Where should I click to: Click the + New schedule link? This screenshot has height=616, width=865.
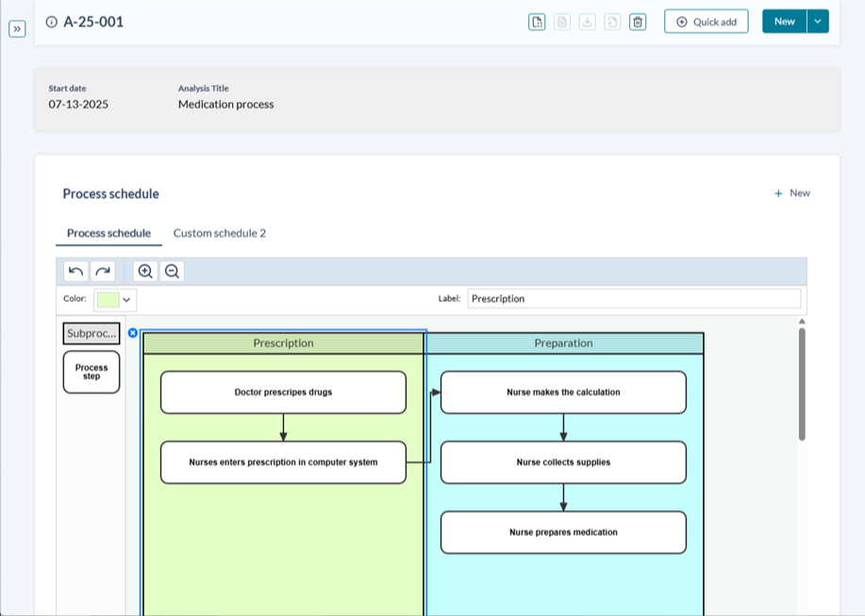(x=791, y=193)
